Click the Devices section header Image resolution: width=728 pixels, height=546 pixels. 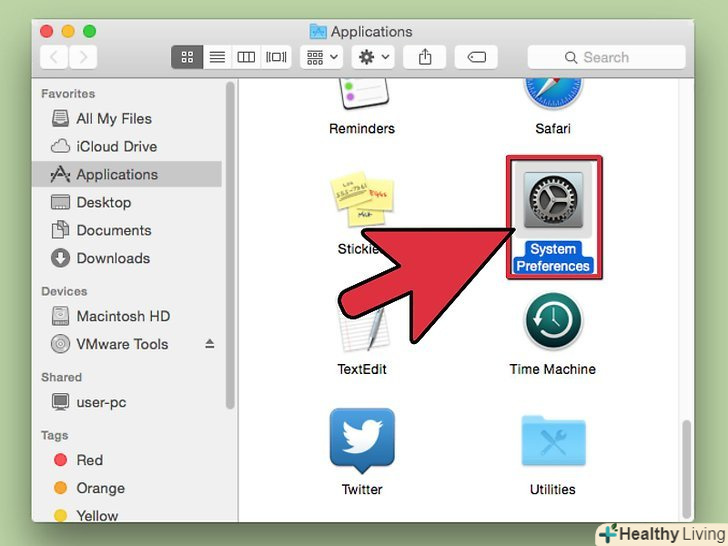pos(64,292)
